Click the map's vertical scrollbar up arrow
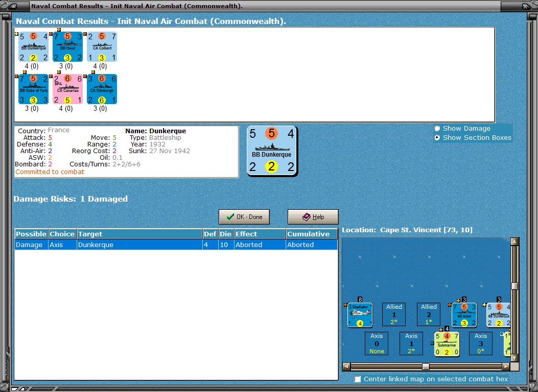 coord(514,241)
